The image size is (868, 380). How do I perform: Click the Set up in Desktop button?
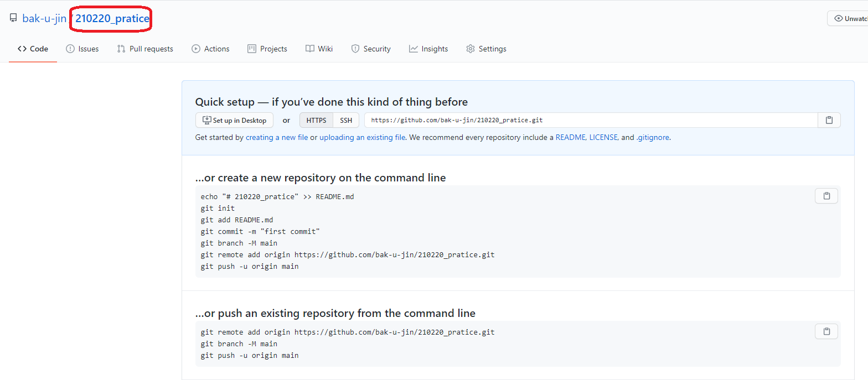(235, 120)
